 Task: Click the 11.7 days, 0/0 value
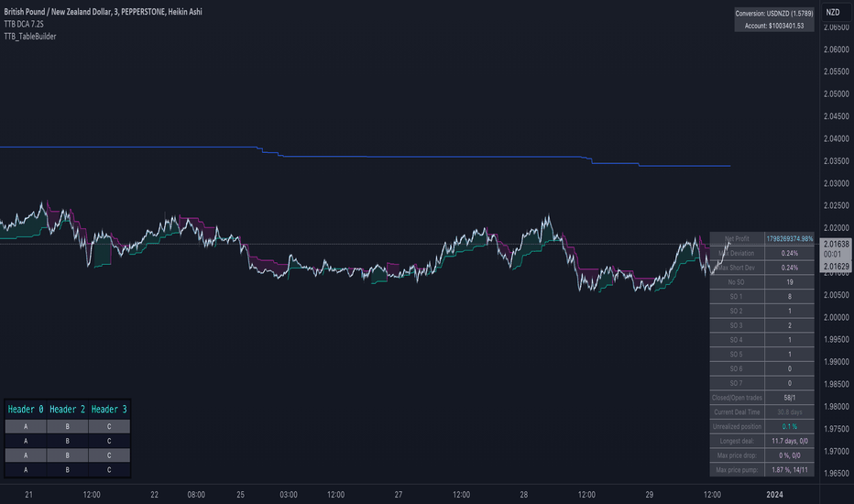click(789, 441)
